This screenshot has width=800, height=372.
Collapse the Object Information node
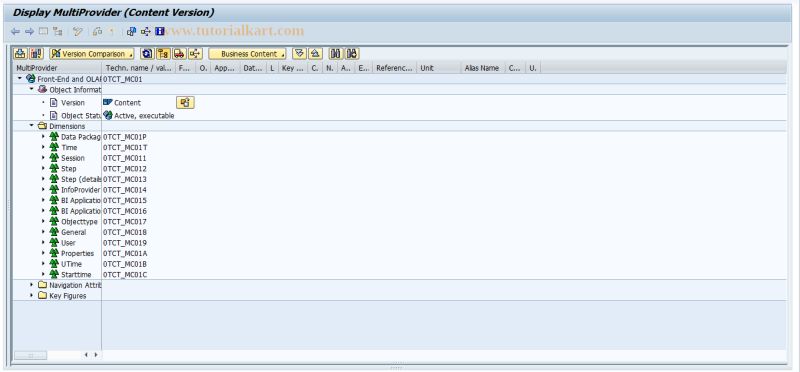coord(32,89)
